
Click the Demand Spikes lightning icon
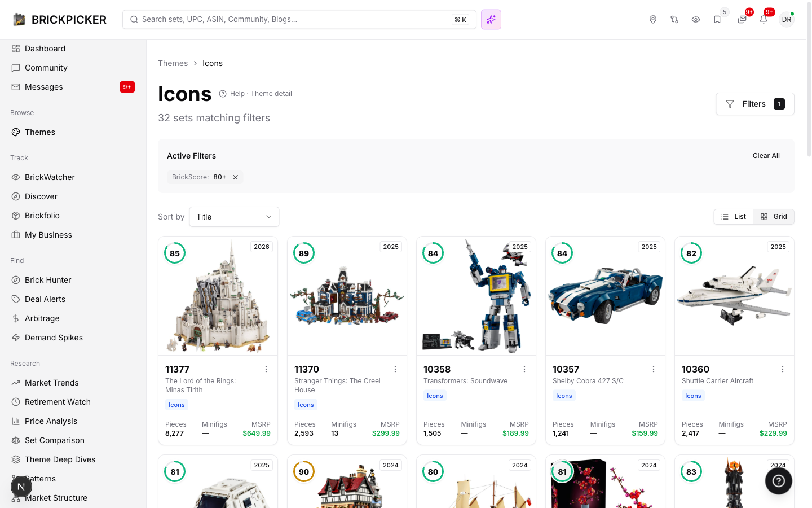click(x=16, y=338)
